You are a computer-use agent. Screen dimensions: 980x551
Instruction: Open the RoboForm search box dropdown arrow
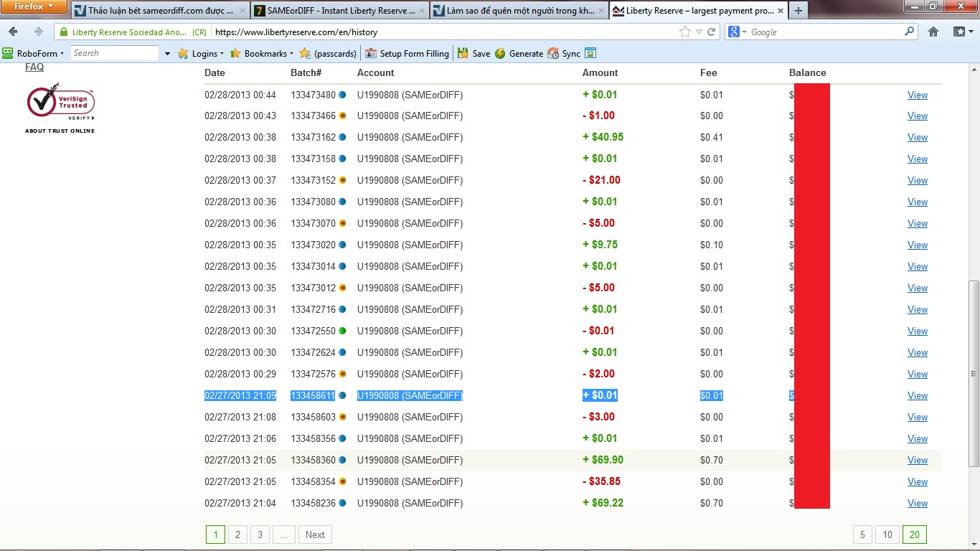coord(167,54)
